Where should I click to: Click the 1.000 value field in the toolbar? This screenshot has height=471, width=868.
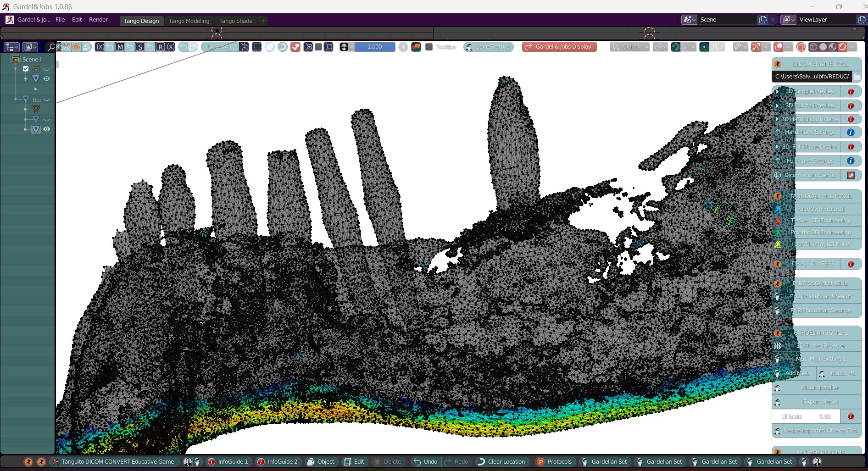point(375,47)
